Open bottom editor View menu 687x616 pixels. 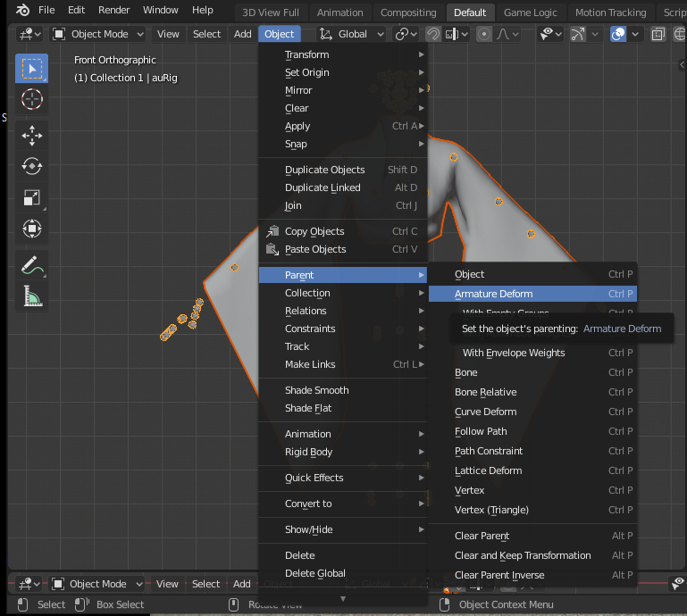click(167, 584)
